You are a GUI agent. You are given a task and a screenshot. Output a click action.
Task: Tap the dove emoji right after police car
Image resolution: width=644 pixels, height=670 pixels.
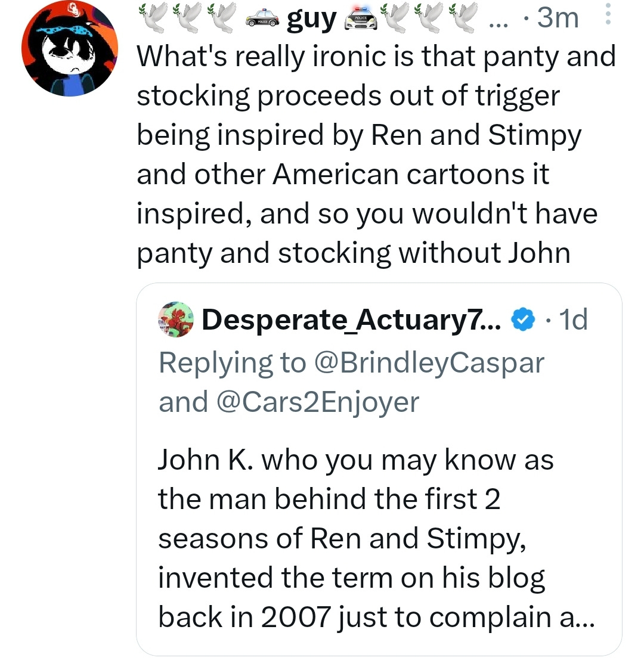pos(395,17)
